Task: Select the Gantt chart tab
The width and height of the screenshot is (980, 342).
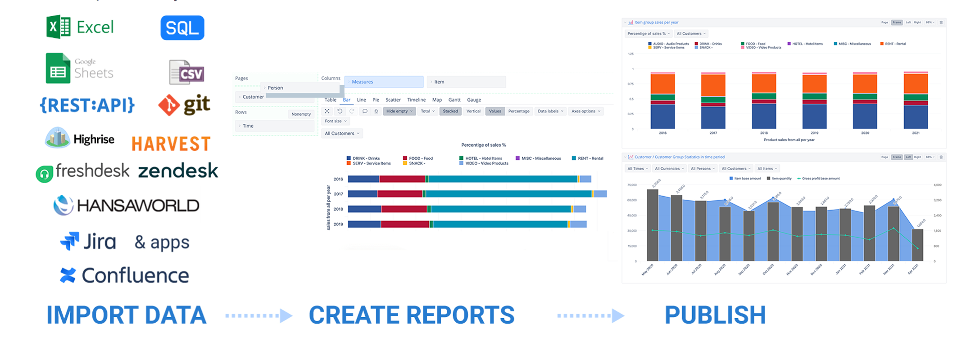Action: coord(454,100)
